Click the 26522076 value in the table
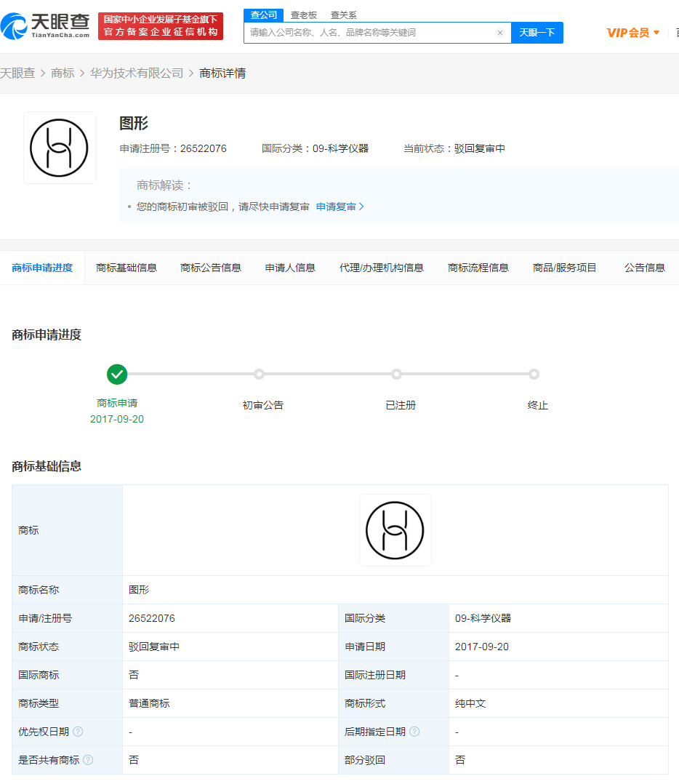Viewport: 679px width, 784px height. (152, 618)
